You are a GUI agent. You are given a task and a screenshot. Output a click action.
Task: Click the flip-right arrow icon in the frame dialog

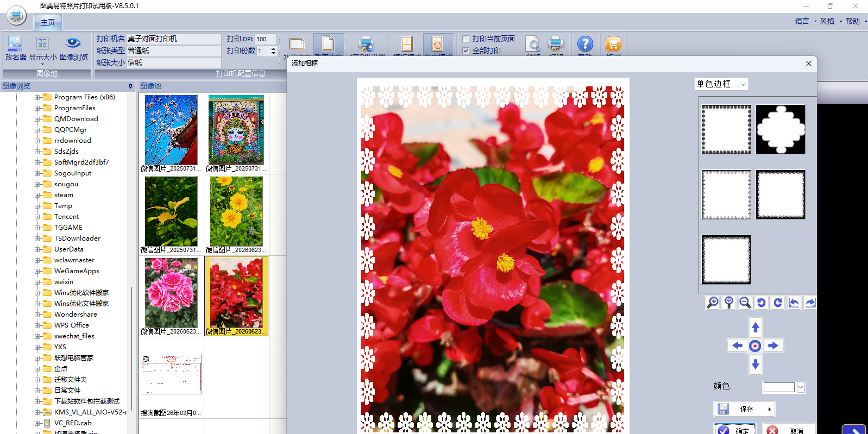point(810,303)
